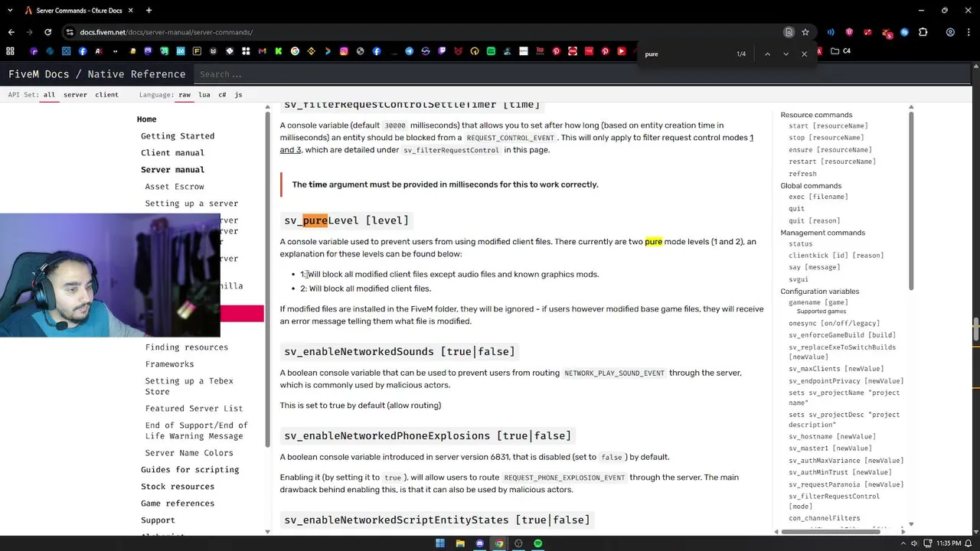Open the Telegram bookmark icon
Viewport: 980px width, 551px height.
[x=409, y=51]
